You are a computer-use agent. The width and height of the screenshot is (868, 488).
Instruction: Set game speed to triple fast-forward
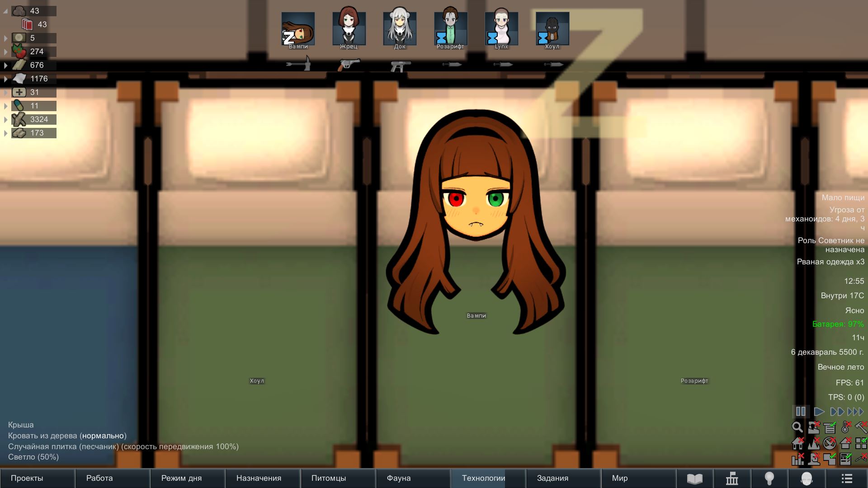[855, 412]
